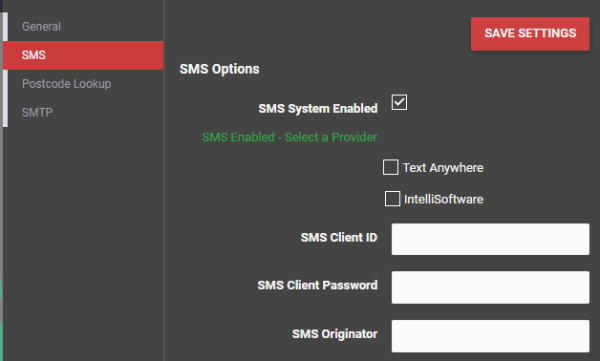
Task: Select the SMS Originator text box
Action: point(490,336)
